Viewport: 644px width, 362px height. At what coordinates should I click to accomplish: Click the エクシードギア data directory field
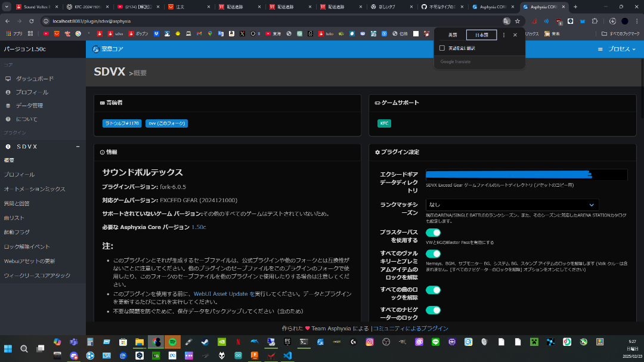[x=527, y=175]
